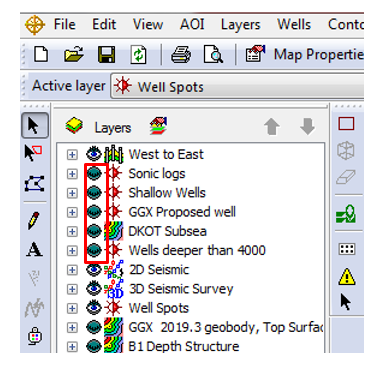
Task: Expand the Sonic logs layer node
Action: (72, 174)
